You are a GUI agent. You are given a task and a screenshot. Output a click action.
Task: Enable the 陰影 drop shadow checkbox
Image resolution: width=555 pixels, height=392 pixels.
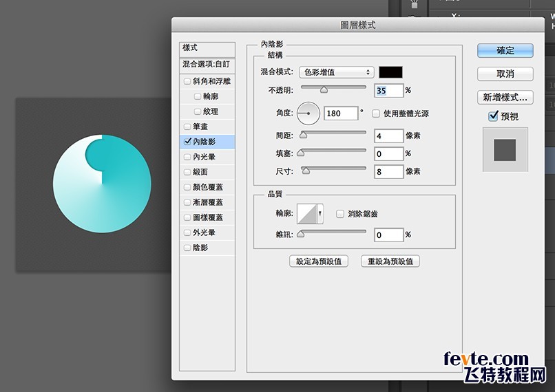tap(187, 248)
